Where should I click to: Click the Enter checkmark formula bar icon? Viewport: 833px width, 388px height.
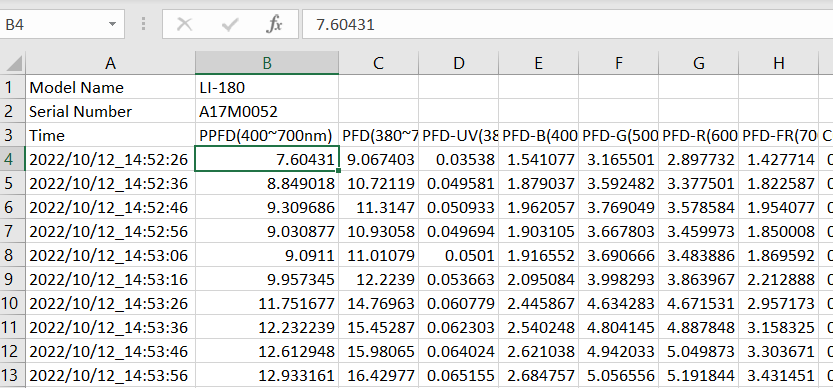(x=230, y=24)
